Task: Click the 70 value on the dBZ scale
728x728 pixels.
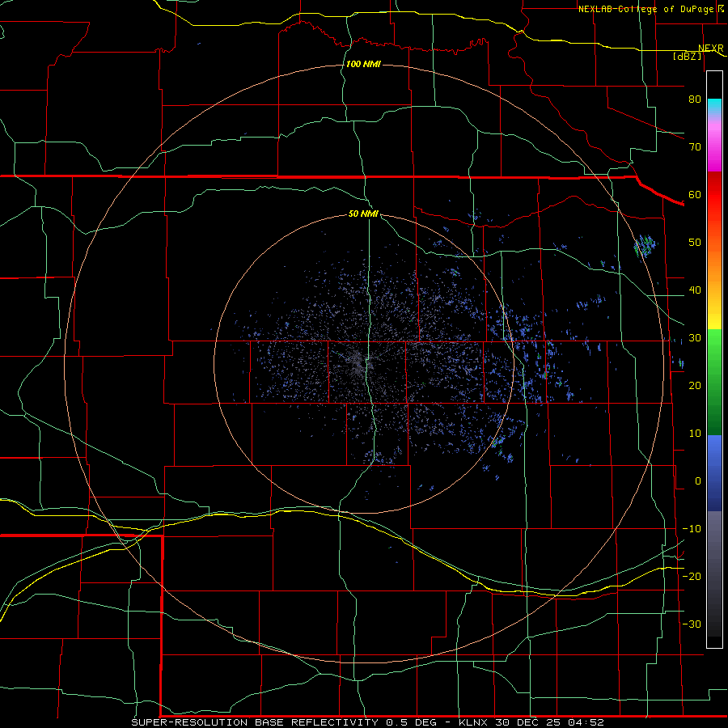Action: (x=695, y=146)
